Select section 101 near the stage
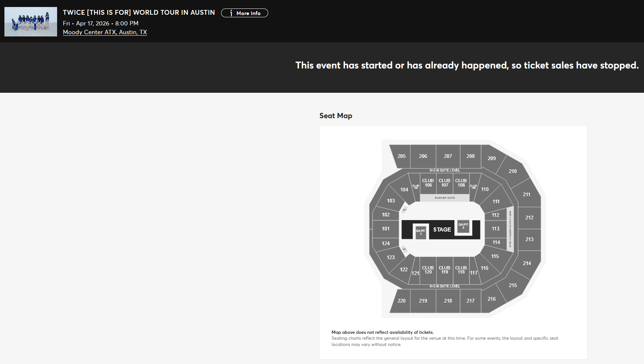The width and height of the screenshot is (644, 364). tap(385, 229)
